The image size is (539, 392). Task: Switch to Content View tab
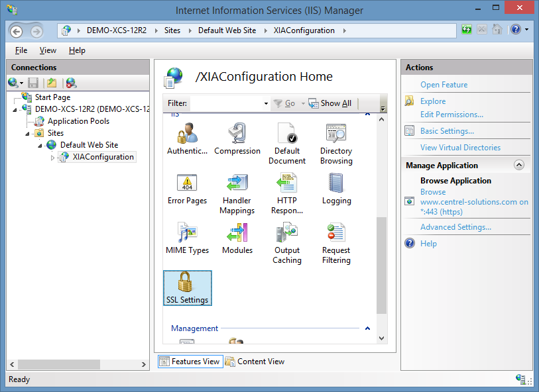pyautogui.click(x=255, y=362)
